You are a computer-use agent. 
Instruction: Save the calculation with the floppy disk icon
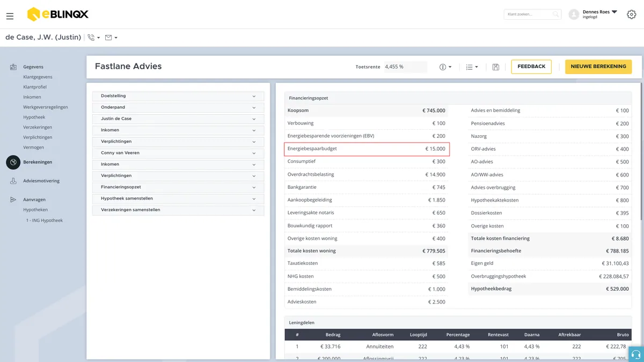point(496,67)
